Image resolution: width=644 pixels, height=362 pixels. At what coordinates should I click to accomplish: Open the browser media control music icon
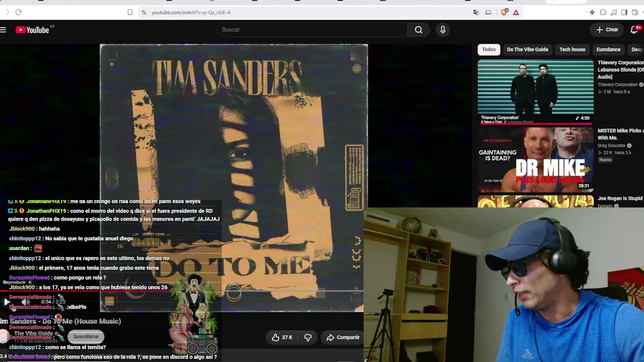(x=613, y=12)
